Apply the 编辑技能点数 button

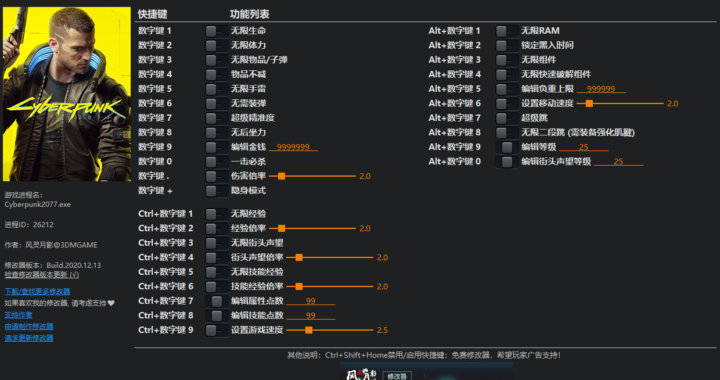click(x=216, y=316)
